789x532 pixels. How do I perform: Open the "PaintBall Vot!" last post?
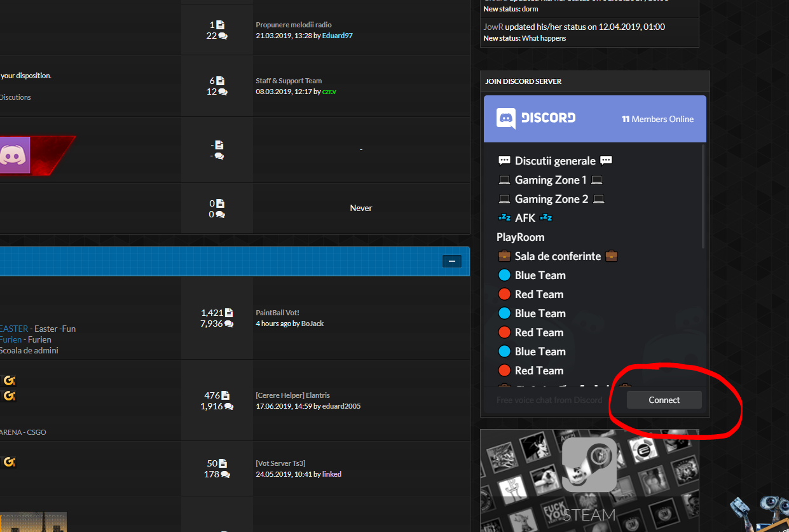click(x=277, y=313)
